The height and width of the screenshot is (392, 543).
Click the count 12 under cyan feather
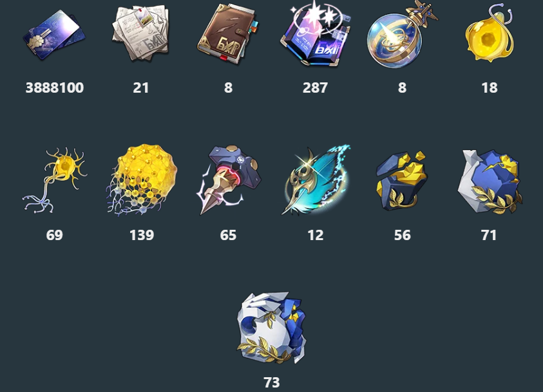coord(316,236)
